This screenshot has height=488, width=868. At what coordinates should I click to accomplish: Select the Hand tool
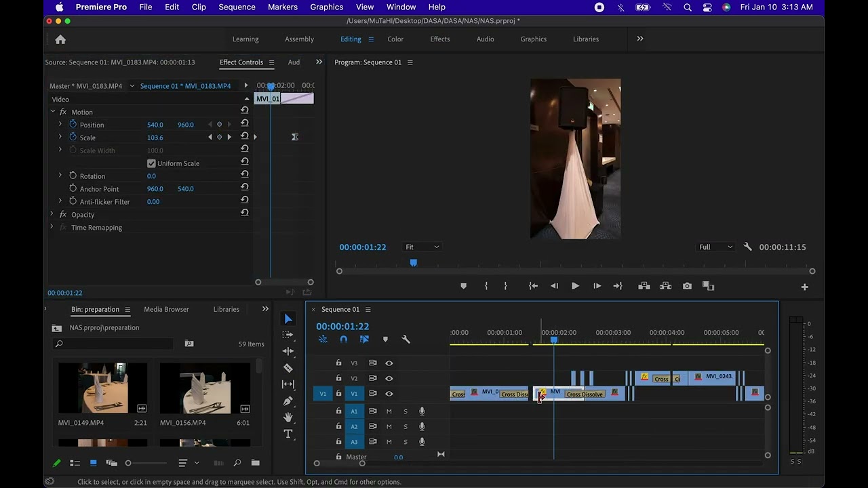point(288,417)
